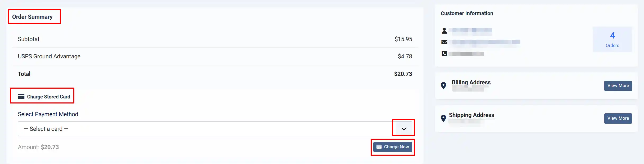View more of the Billing Address
This screenshot has height=164, width=644.
[x=618, y=86]
